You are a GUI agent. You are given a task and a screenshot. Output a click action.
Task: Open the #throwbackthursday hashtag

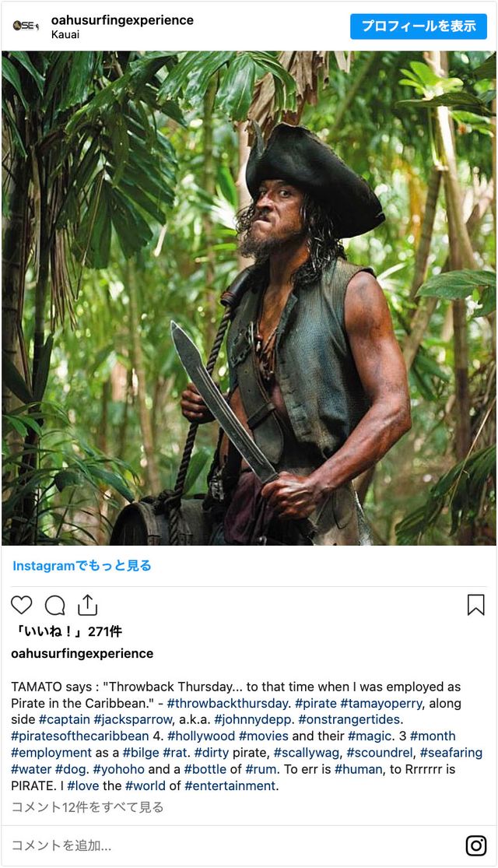click(227, 703)
